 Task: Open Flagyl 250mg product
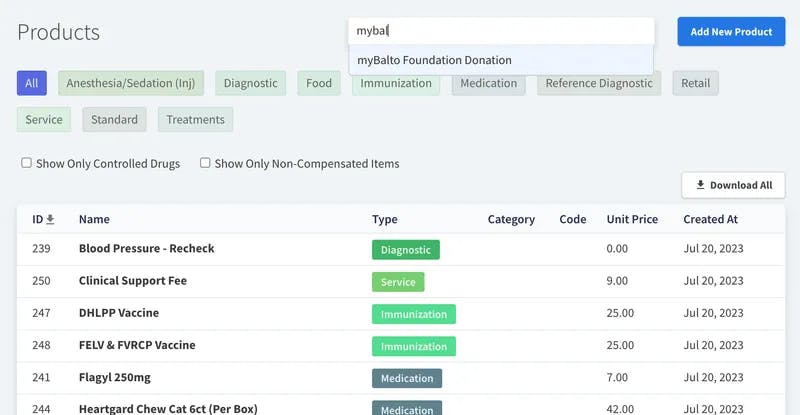point(115,378)
